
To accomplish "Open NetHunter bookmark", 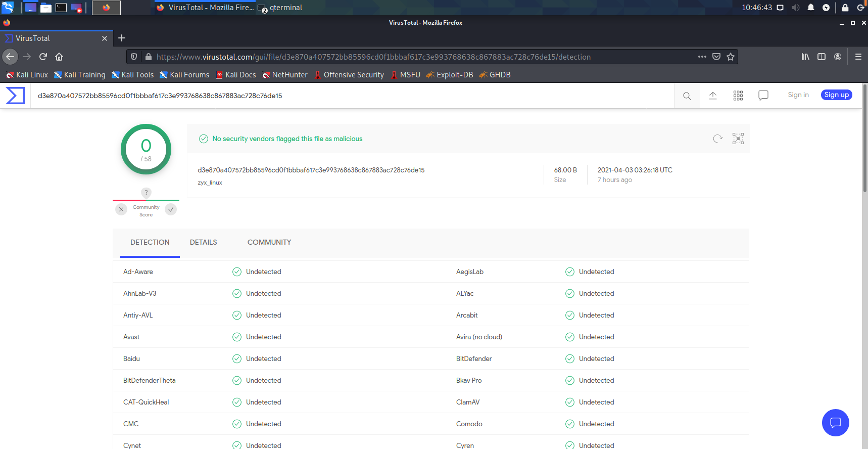I will pyautogui.click(x=285, y=75).
